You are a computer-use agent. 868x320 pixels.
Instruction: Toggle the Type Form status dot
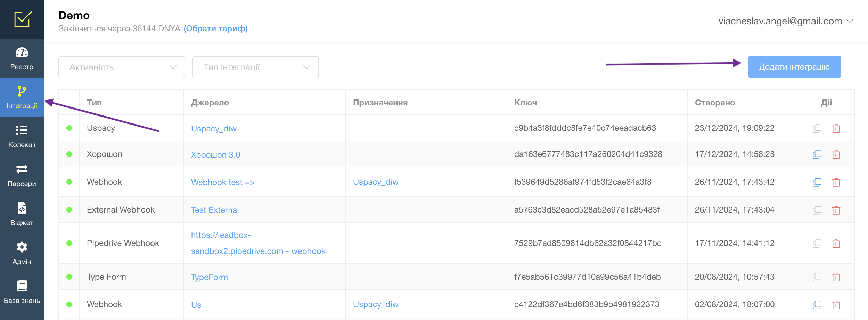pyautogui.click(x=69, y=277)
